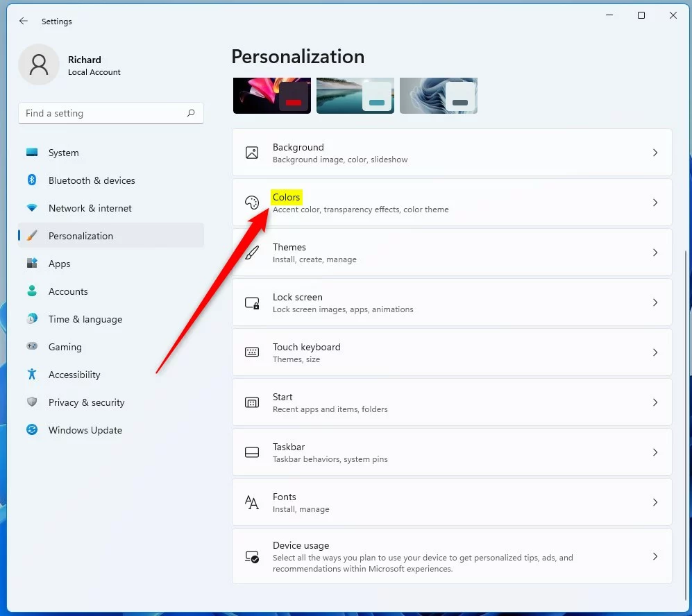The height and width of the screenshot is (616, 692).
Task: Open Background image settings text
Action: pyautogui.click(x=340, y=159)
